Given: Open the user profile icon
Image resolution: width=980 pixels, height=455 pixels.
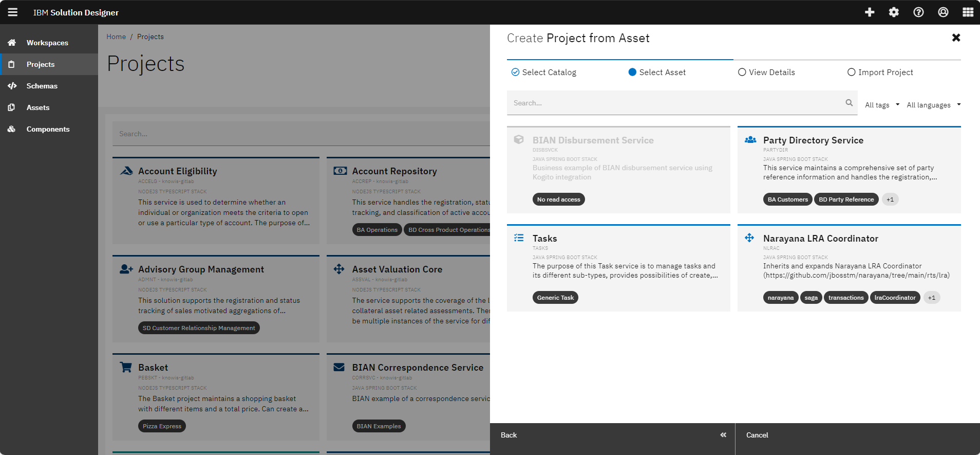Looking at the screenshot, I should click(x=944, y=12).
